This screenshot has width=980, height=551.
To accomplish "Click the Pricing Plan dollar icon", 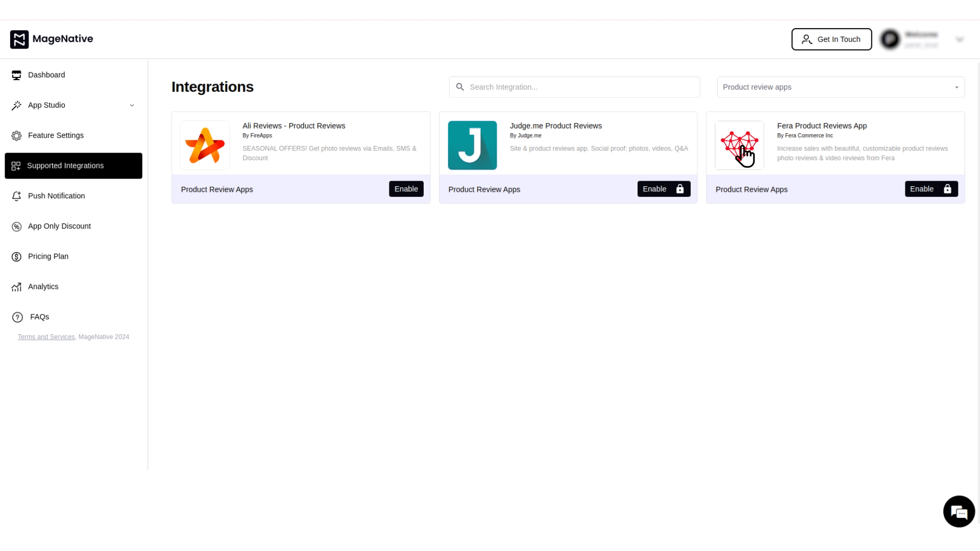I will (x=16, y=257).
